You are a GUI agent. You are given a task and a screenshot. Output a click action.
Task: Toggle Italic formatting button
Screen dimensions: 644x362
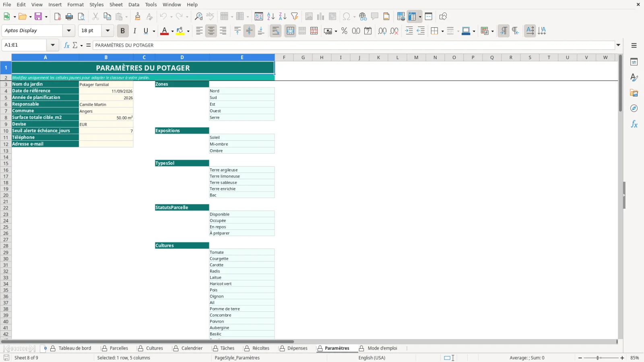pos(134,31)
